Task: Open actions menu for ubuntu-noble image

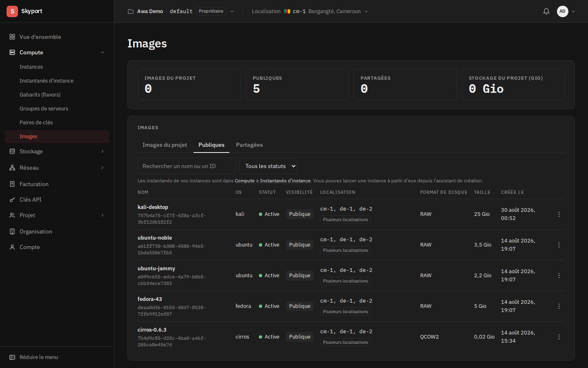Action: pyautogui.click(x=559, y=245)
